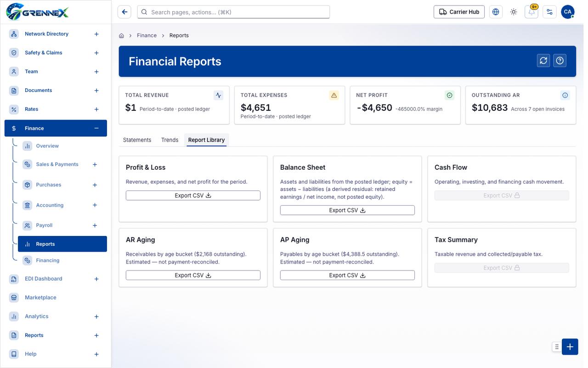
Task: Export the AP Aging CSV
Action: point(347,275)
